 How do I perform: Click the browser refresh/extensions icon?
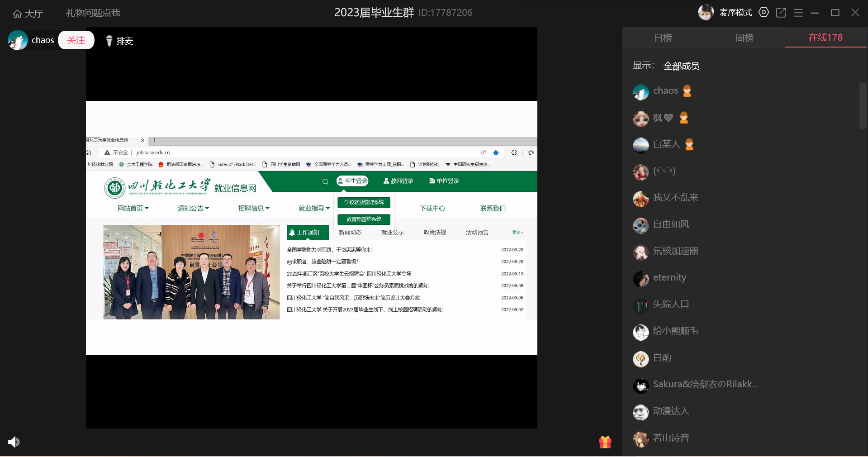click(514, 152)
